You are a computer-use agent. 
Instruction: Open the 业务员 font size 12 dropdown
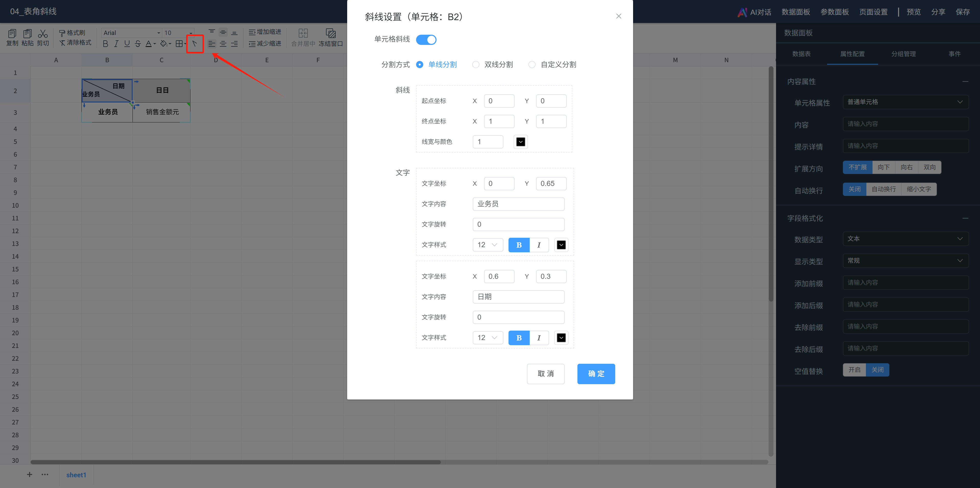pyautogui.click(x=488, y=245)
